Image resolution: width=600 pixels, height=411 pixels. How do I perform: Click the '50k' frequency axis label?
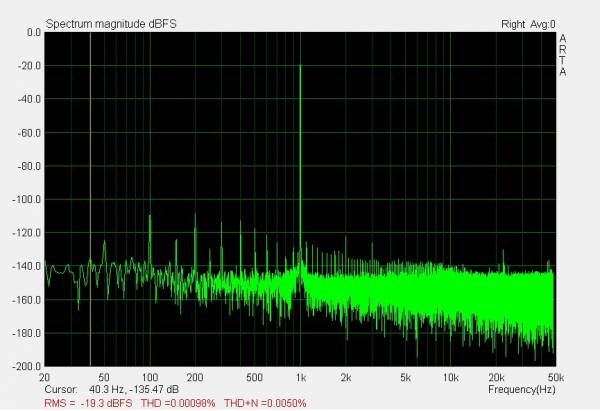[x=556, y=378]
